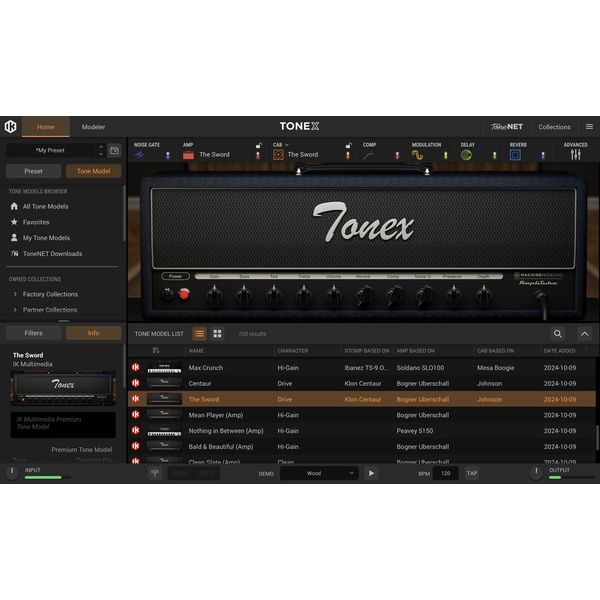Click IK icon on Max Crunch row

click(x=135, y=367)
